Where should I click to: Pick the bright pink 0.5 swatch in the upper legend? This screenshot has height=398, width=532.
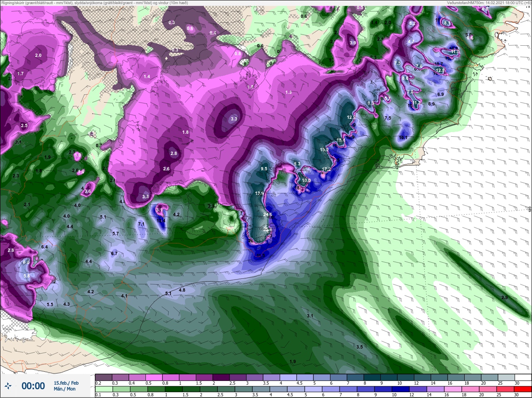click(x=154, y=378)
